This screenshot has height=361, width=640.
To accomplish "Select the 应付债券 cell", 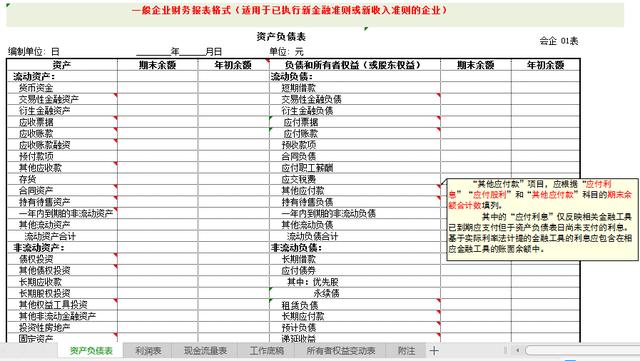I will click(x=355, y=270).
